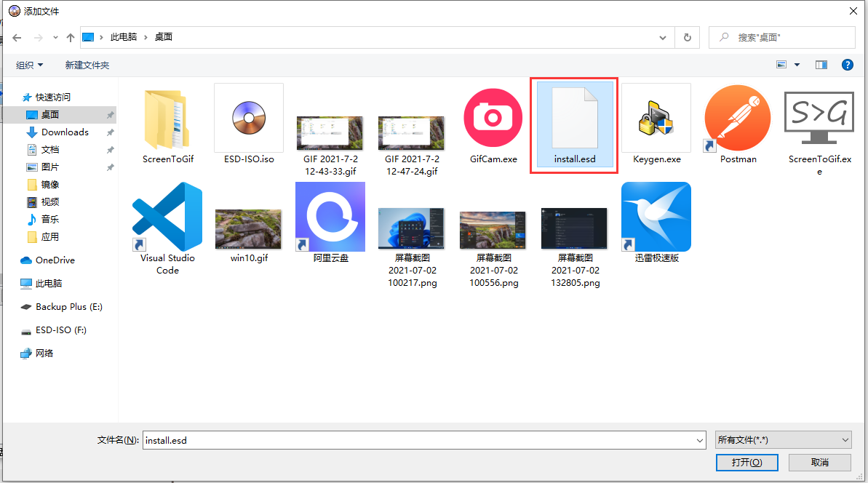Viewport: 868px width, 483px height.
Task: Select the Postman shortcut
Action: click(x=738, y=126)
